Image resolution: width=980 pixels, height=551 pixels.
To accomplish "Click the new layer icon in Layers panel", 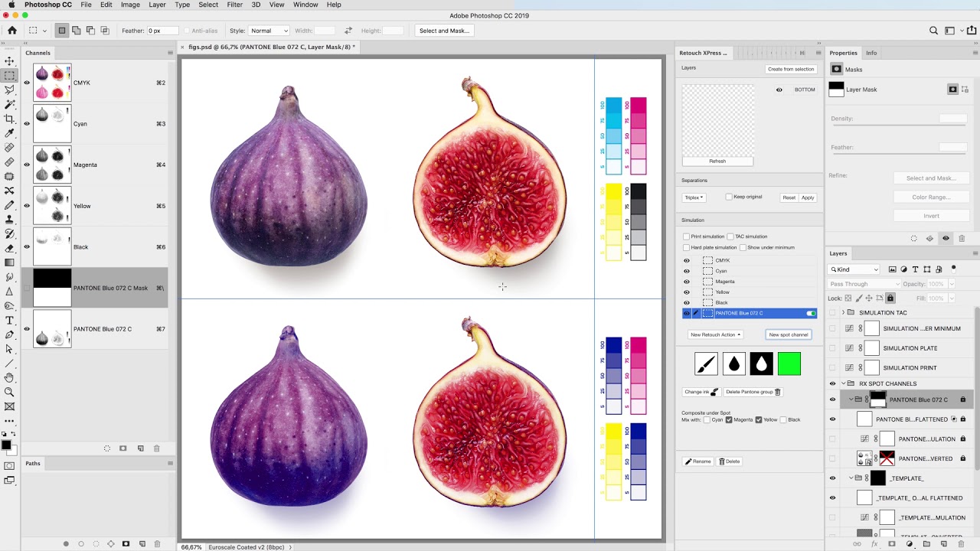I will 942,544.
